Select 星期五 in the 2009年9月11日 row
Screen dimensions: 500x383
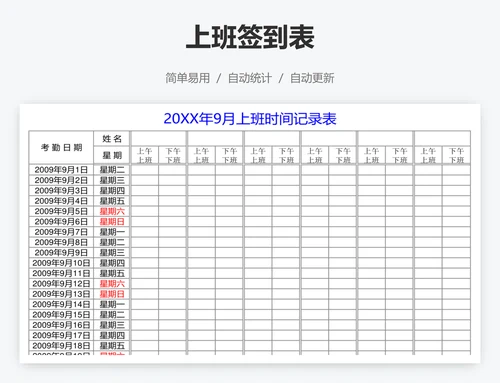(112, 273)
